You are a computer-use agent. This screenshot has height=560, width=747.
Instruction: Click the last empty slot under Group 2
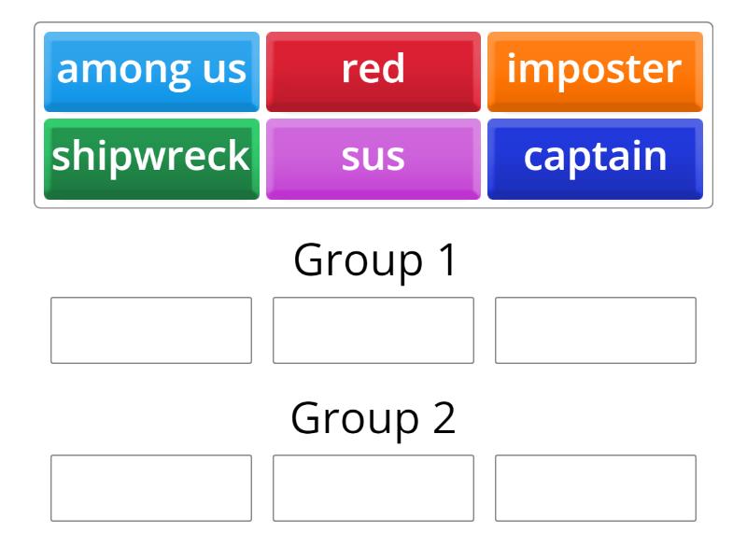pos(596,486)
